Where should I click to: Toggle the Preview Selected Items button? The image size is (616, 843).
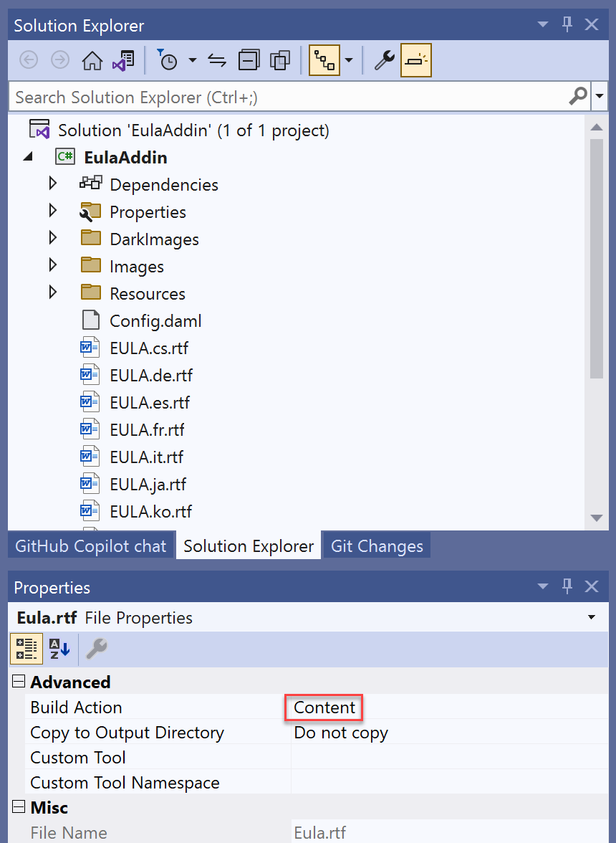pos(415,61)
